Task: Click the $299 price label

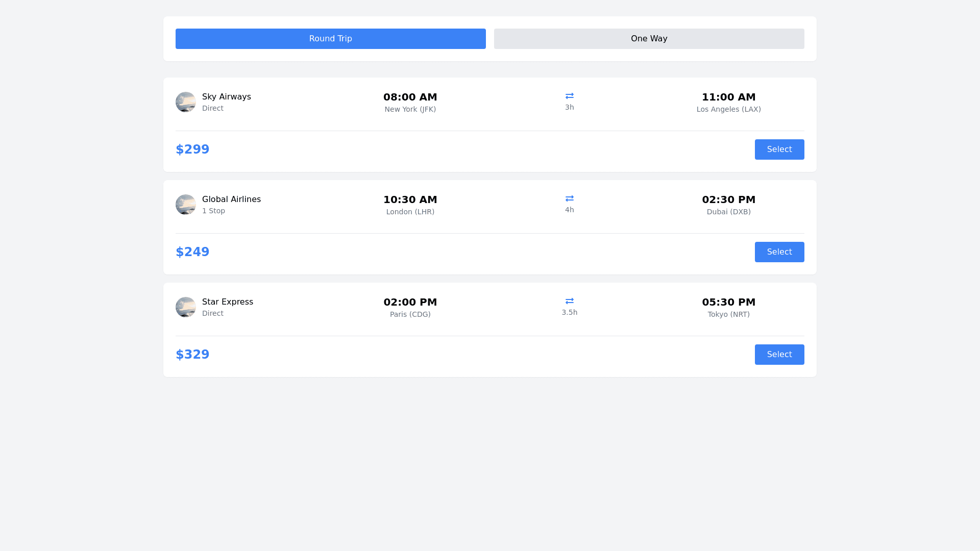Action: (192, 149)
